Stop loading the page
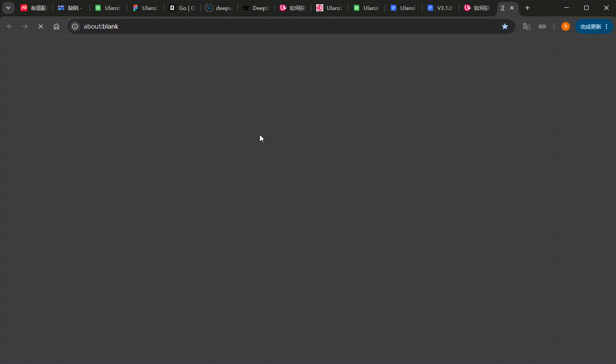 coord(41,26)
